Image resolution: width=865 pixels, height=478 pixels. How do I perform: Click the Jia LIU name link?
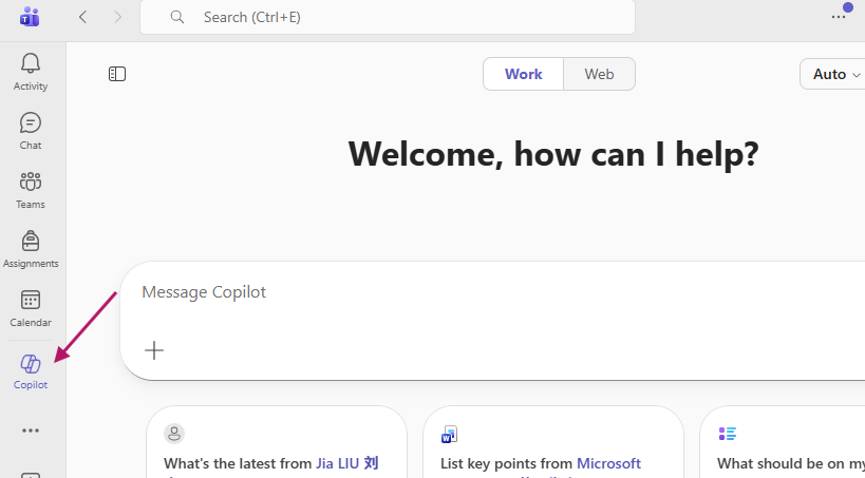(347, 463)
